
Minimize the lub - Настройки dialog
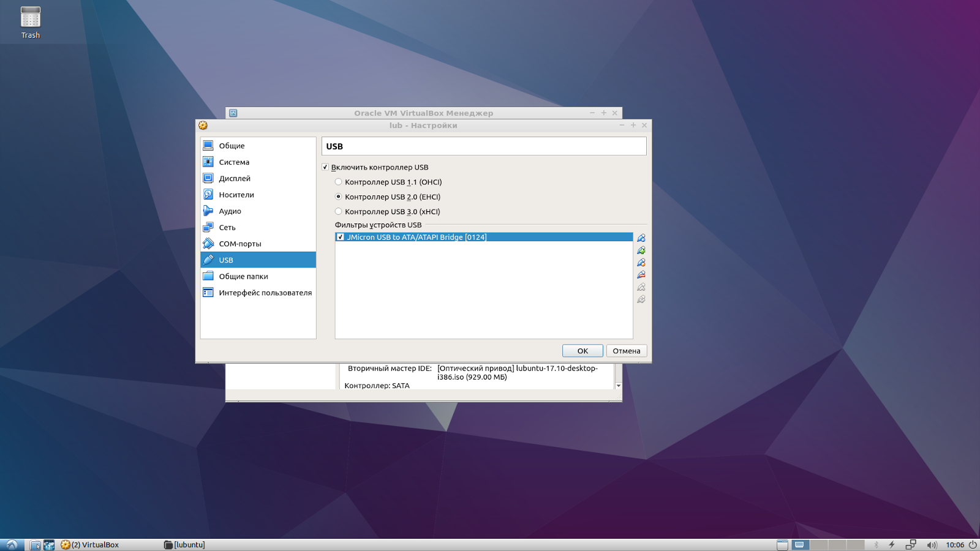click(x=622, y=125)
